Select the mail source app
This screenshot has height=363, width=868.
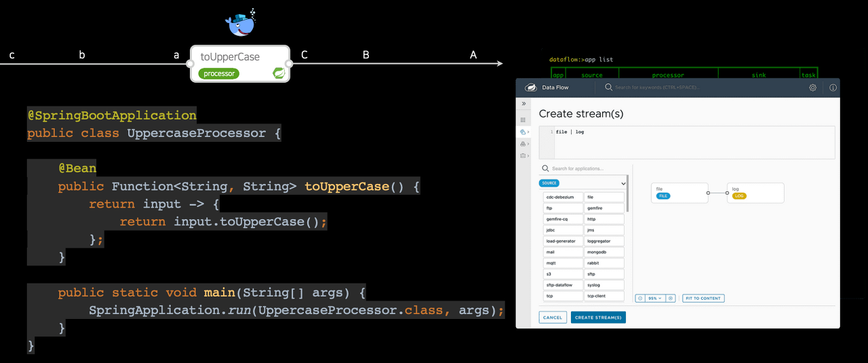point(563,252)
